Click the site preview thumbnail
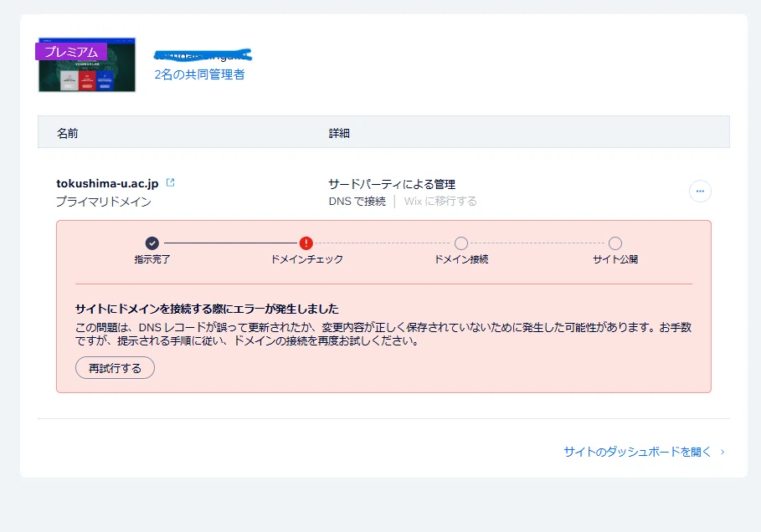Screen dimensions: 761x532 click(x=87, y=64)
